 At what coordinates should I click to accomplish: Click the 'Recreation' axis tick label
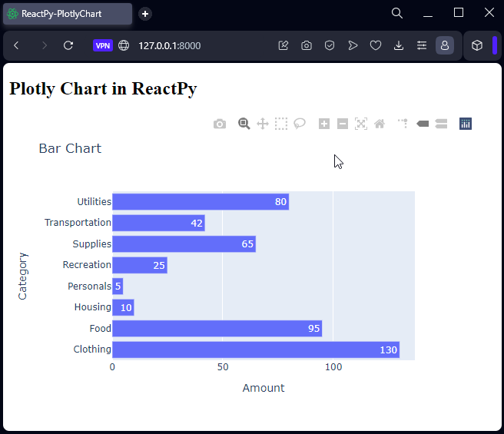coord(87,264)
